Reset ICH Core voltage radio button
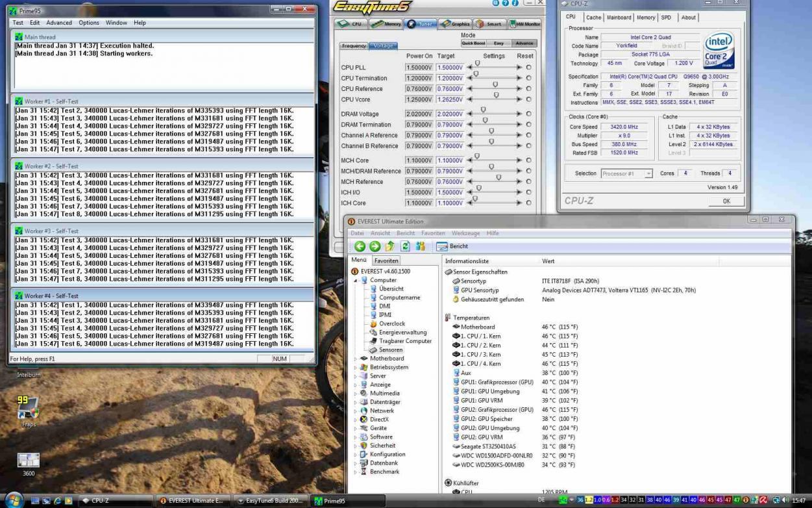 coord(528,203)
